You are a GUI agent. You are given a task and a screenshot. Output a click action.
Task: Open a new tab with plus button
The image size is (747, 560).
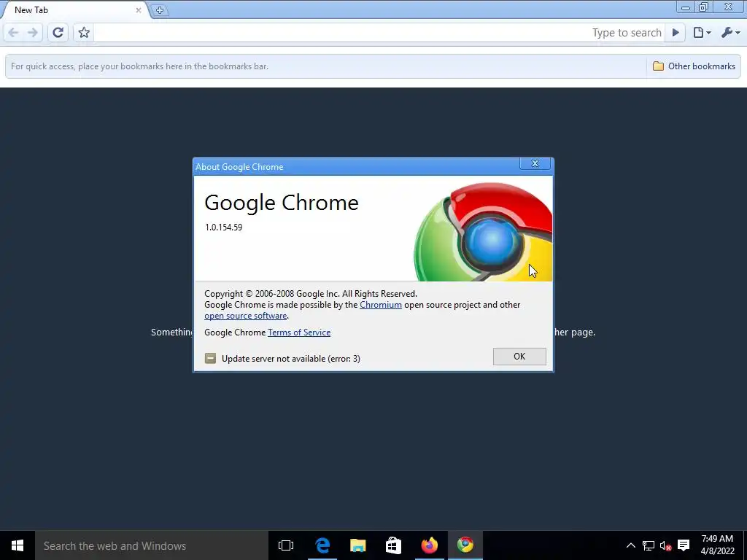click(160, 10)
